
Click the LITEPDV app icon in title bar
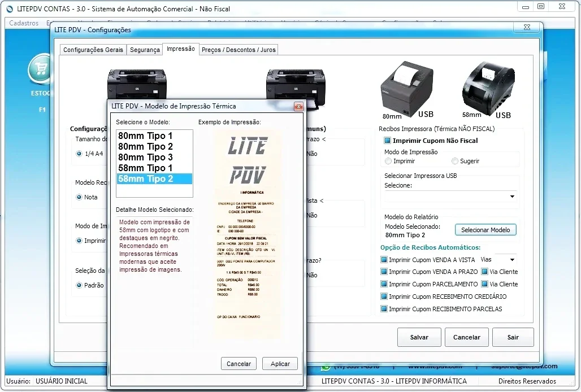tap(10, 9)
